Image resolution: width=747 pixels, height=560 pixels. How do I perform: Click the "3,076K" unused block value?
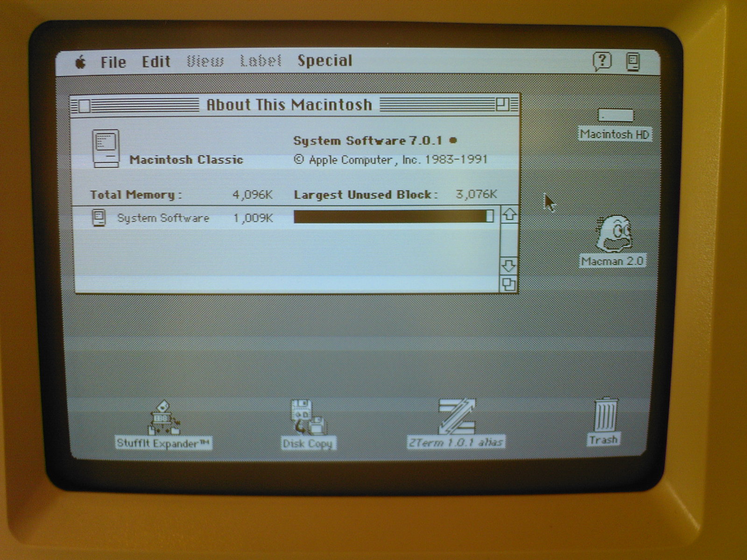click(477, 194)
